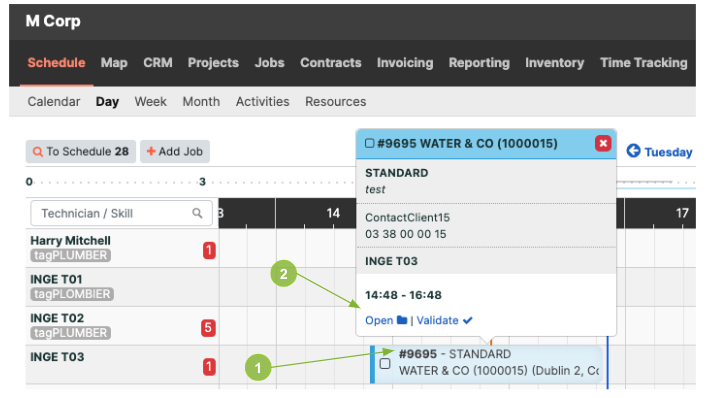
Task: Click the To Schedule 28 button
Action: [x=81, y=151]
